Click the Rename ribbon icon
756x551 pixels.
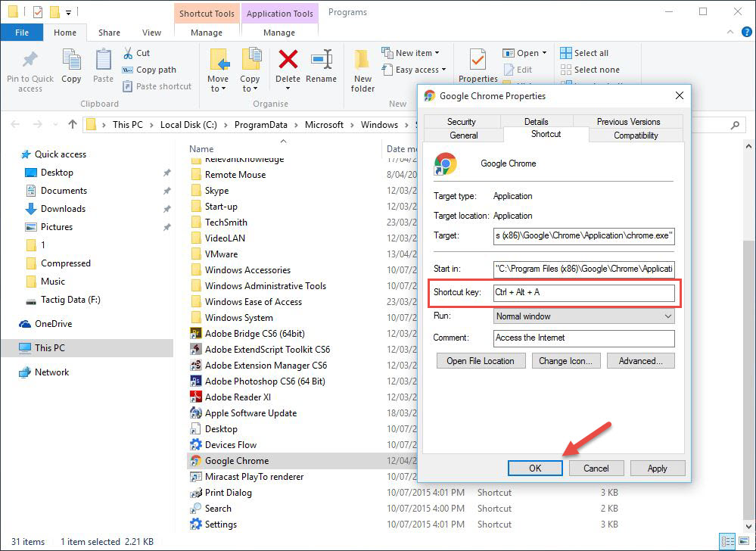pos(321,60)
